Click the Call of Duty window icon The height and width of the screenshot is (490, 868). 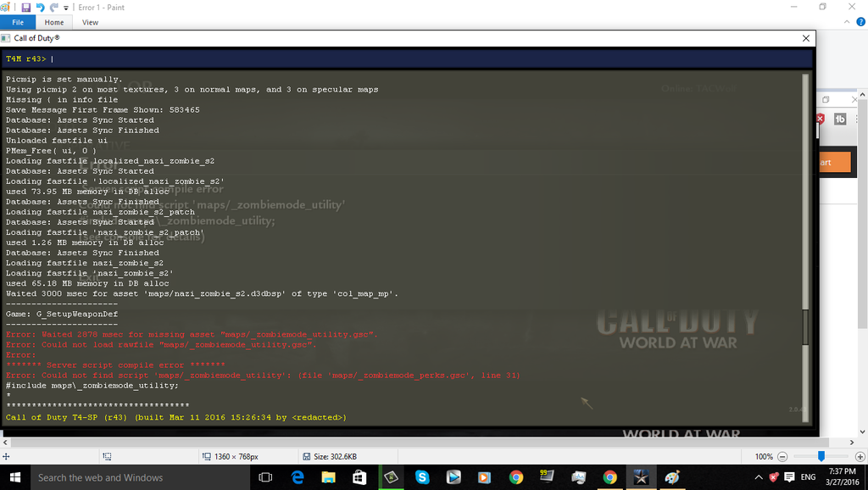tap(6, 38)
